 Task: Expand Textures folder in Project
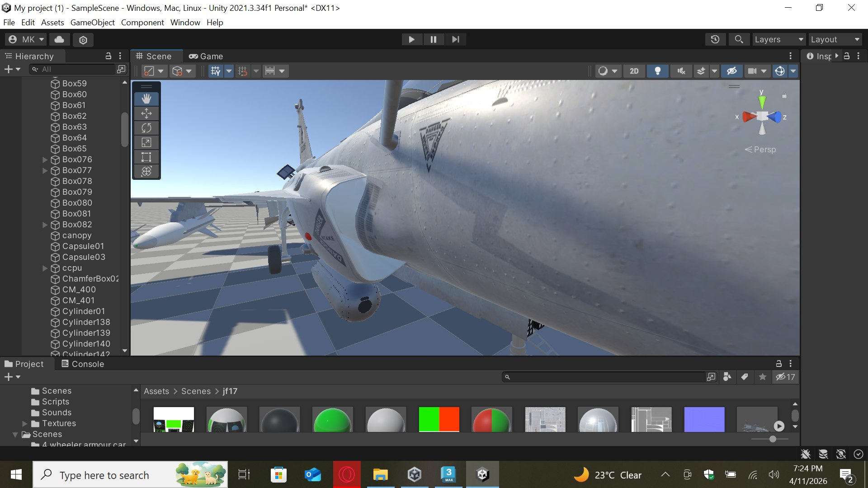[x=25, y=423]
